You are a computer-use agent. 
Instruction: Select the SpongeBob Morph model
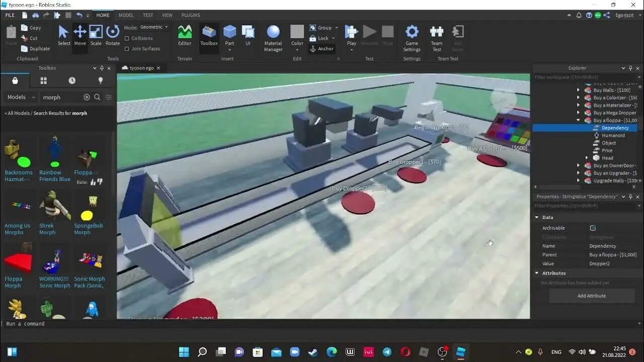coord(89,213)
